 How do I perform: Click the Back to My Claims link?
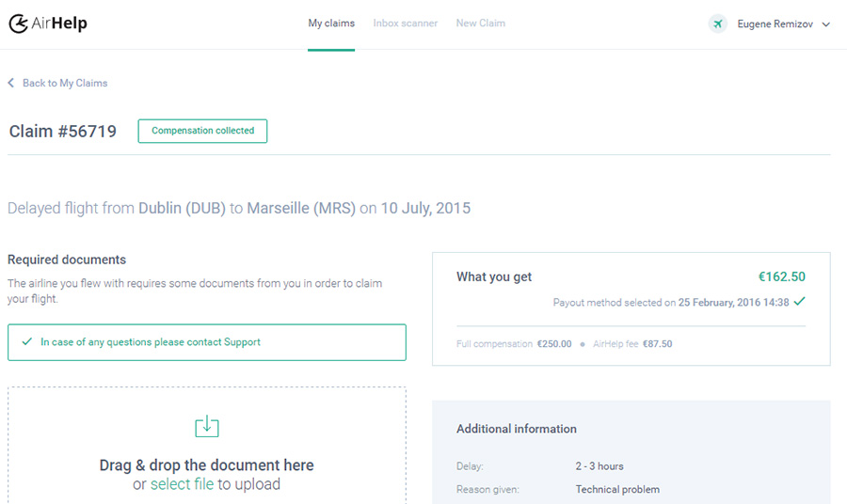click(x=65, y=83)
